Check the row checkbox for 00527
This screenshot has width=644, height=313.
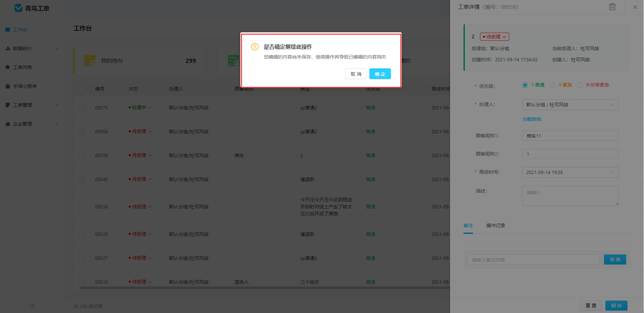pos(82,258)
